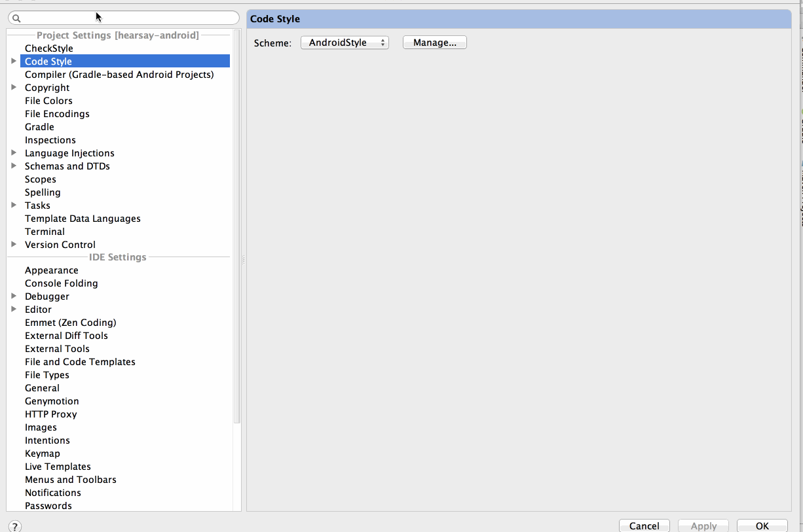Click the Cancel button
Image resolution: width=803 pixels, height=532 pixels.
(644, 526)
